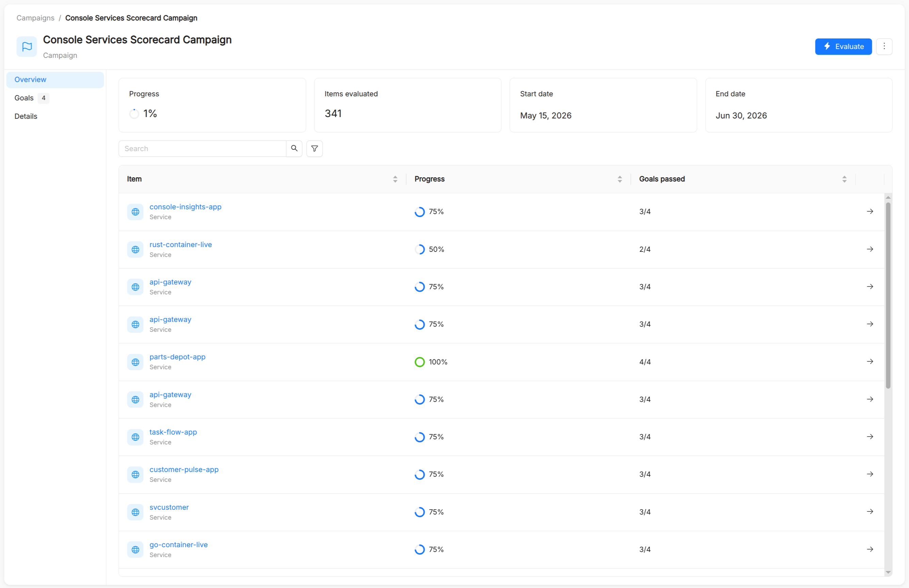909x588 pixels.
Task: Click globe icon beside svcustomer
Action: point(135,512)
